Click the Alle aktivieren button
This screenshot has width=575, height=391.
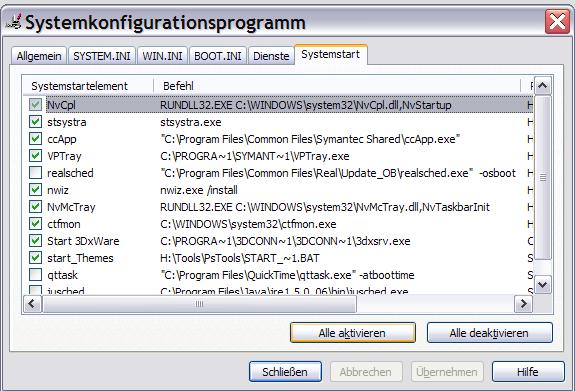tap(352, 333)
